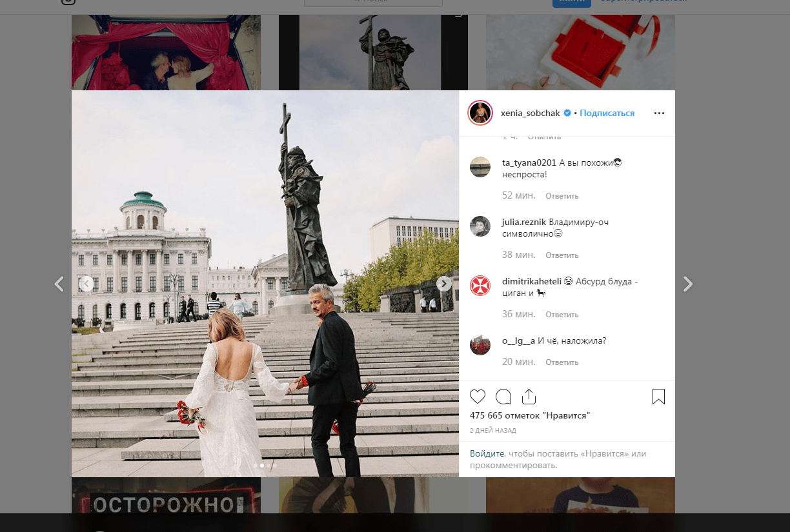
Task: Navigate to next post with right arrow
Action: [688, 284]
